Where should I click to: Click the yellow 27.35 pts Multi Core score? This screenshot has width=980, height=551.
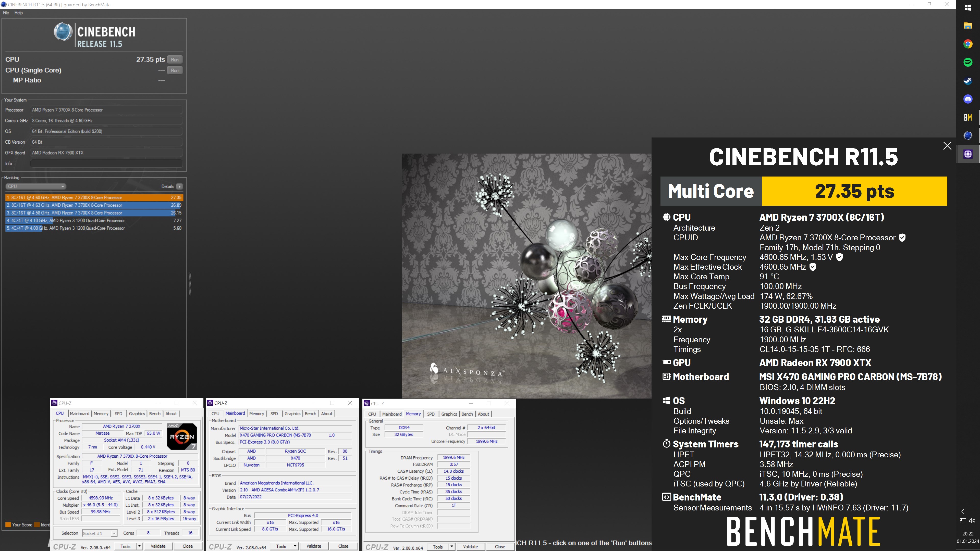[x=854, y=191]
